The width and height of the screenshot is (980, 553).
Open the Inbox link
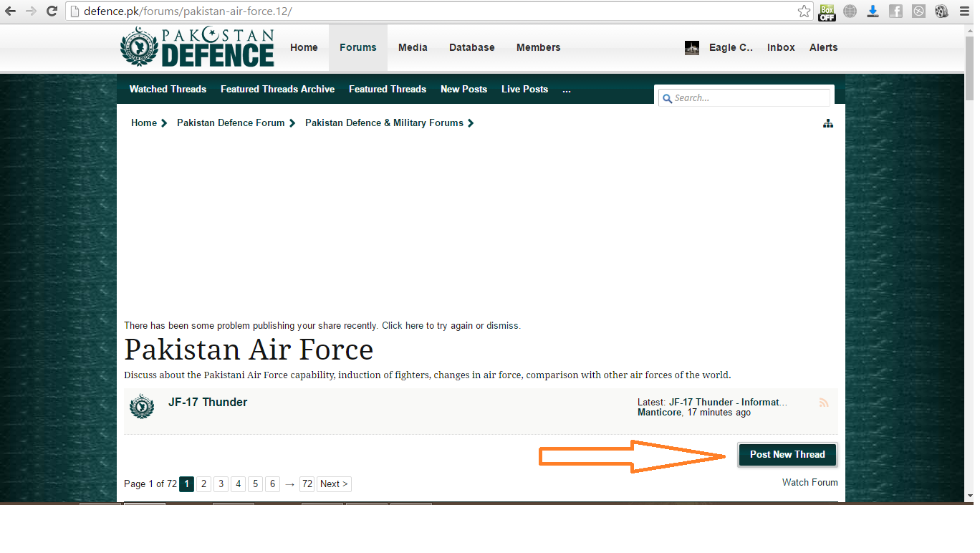coord(781,47)
